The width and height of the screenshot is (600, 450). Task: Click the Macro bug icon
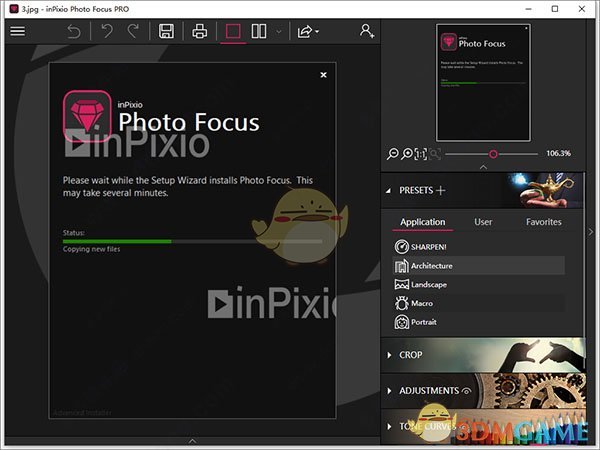pos(401,303)
